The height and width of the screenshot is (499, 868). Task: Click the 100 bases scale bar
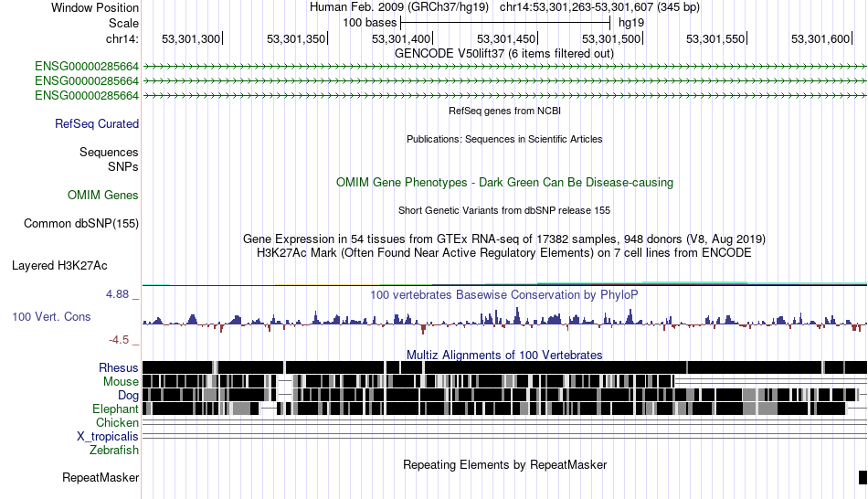coord(505,23)
